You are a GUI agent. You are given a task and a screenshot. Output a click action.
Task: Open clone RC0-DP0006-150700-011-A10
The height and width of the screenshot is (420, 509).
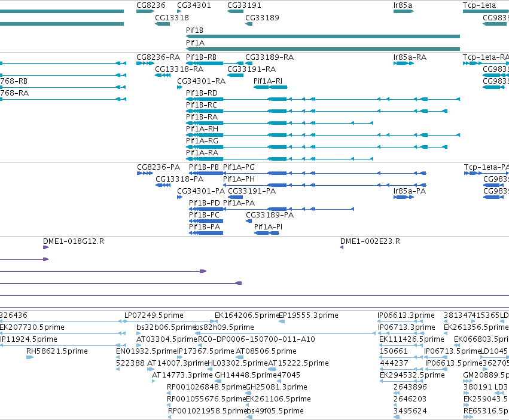(x=257, y=339)
